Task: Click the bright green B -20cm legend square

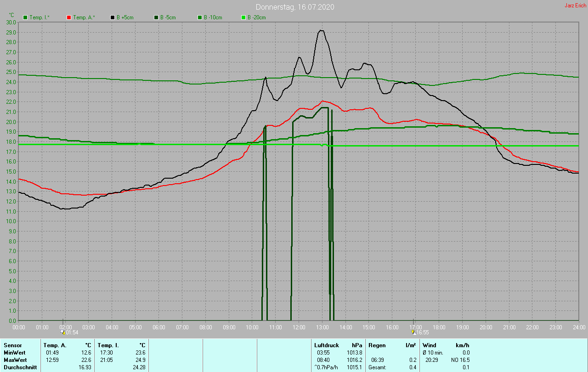Action: click(243, 17)
